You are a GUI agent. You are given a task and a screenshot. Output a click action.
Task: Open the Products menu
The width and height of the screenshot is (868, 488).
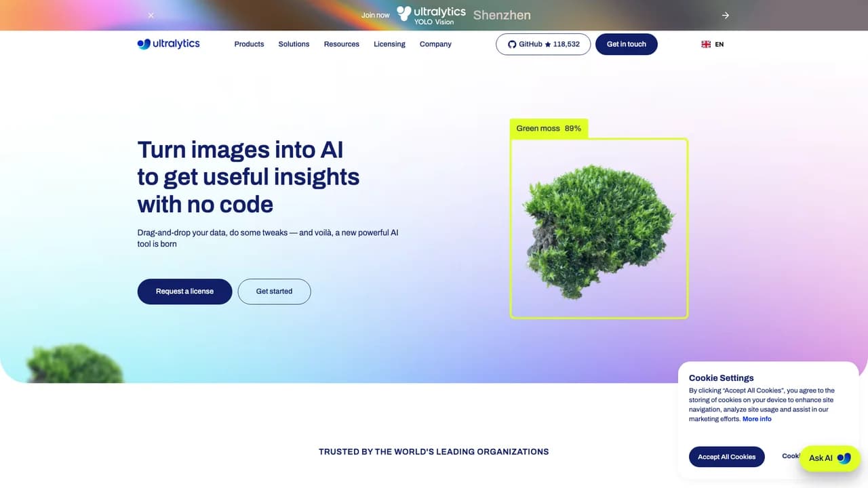tap(249, 44)
